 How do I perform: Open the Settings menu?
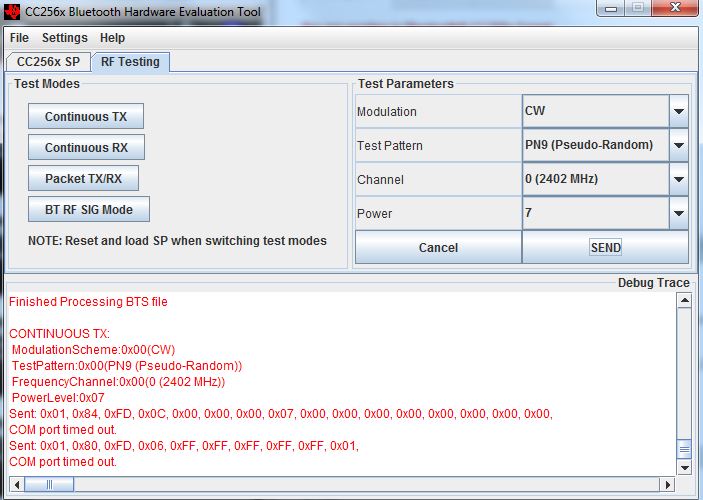click(65, 38)
